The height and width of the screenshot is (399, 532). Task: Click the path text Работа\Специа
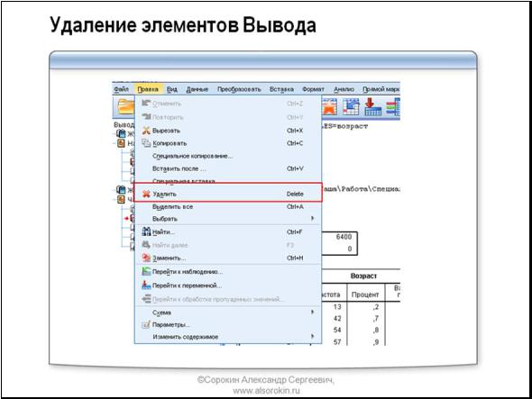coord(371,189)
